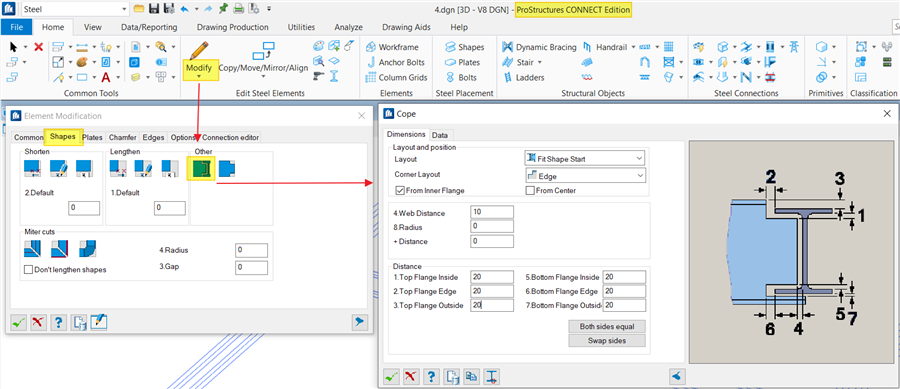Click the first Shorten icon in Element Modification
The height and width of the screenshot is (389, 900).
(x=33, y=168)
